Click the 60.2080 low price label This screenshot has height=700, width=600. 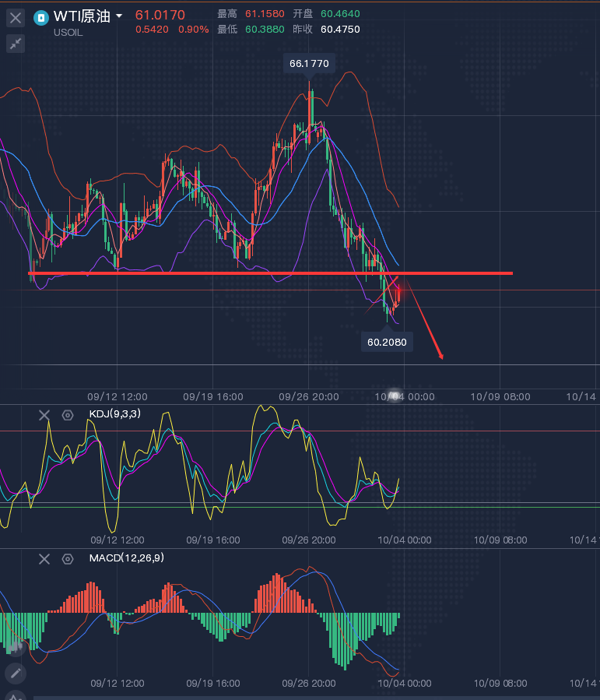pyautogui.click(x=387, y=342)
